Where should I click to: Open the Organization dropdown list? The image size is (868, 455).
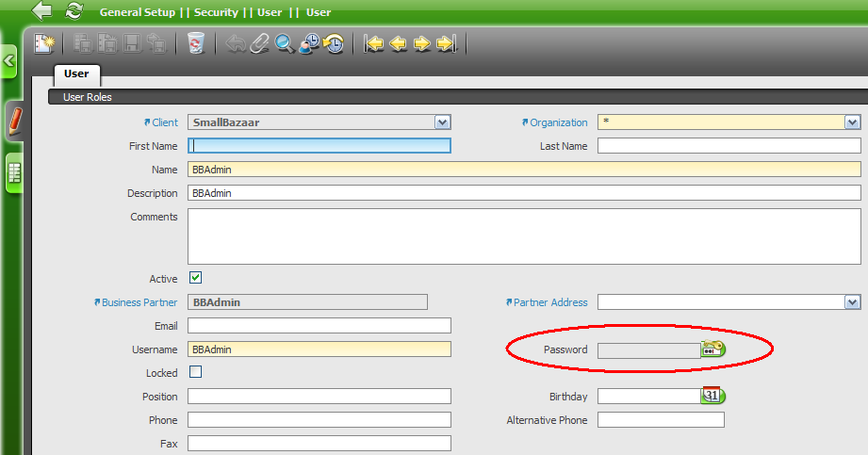pyautogui.click(x=852, y=122)
